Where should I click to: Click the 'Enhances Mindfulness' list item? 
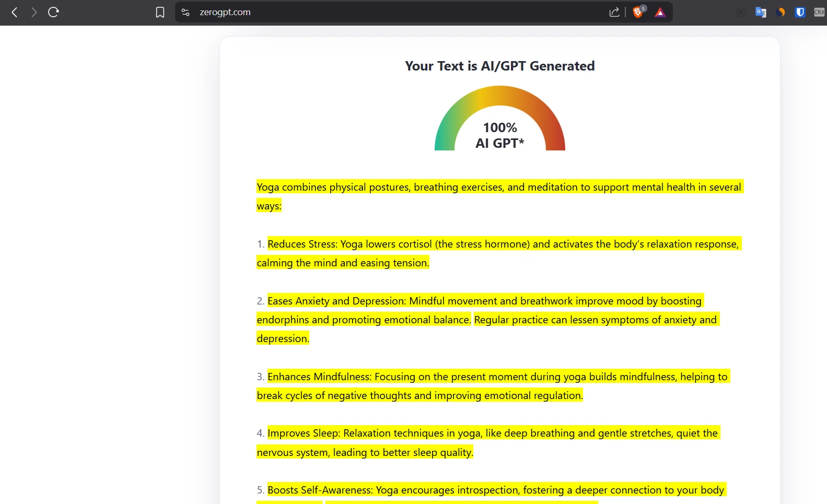pos(493,386)
